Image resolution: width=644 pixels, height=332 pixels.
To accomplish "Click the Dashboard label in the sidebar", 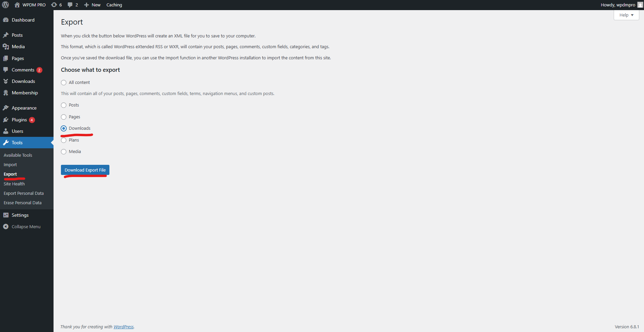I will click(x=23, y=20).
